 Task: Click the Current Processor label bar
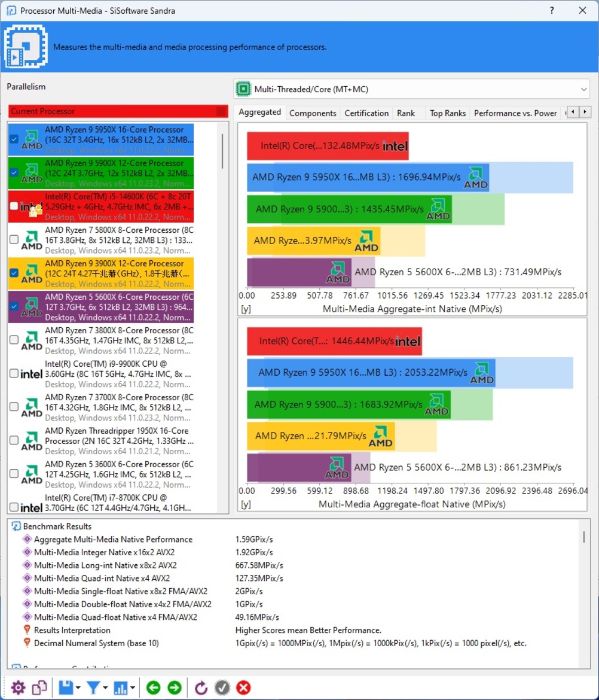click(x=118, y=111)
